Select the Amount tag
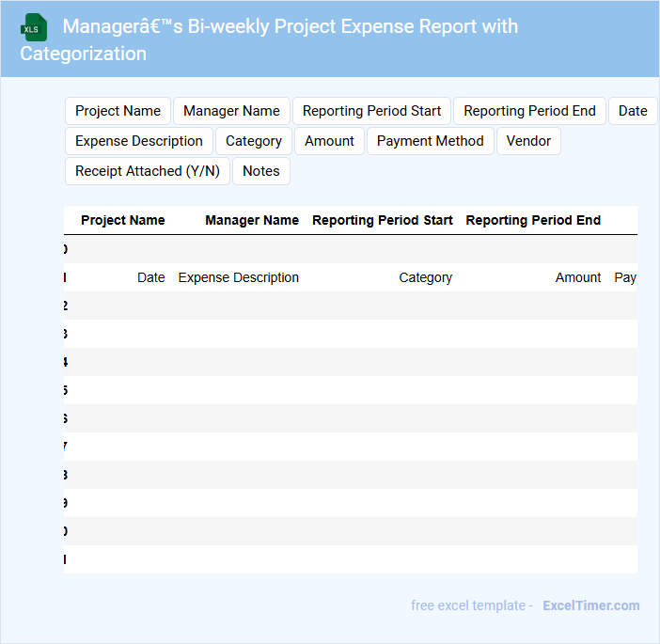Screen dimensions: 660x644 [x=329, y=141]
